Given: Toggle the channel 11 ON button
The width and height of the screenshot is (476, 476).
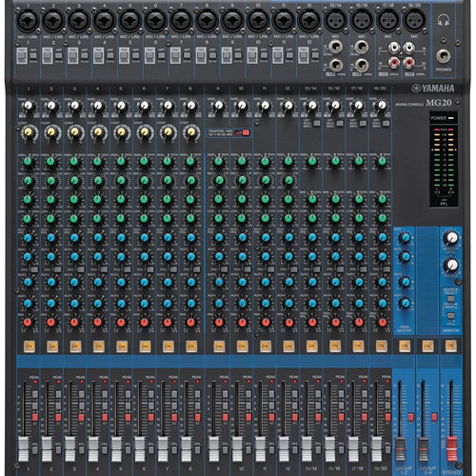Looking at the screenshot, I should (266, 347).
